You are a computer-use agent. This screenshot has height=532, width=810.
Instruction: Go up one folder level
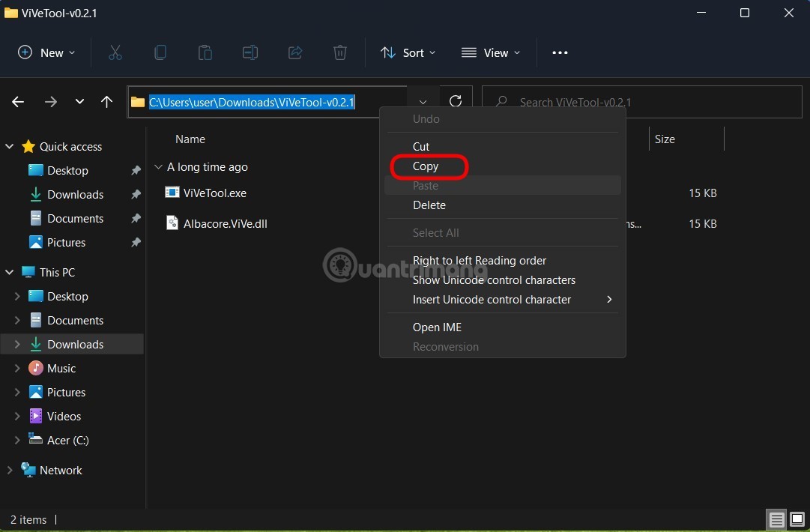106,102
